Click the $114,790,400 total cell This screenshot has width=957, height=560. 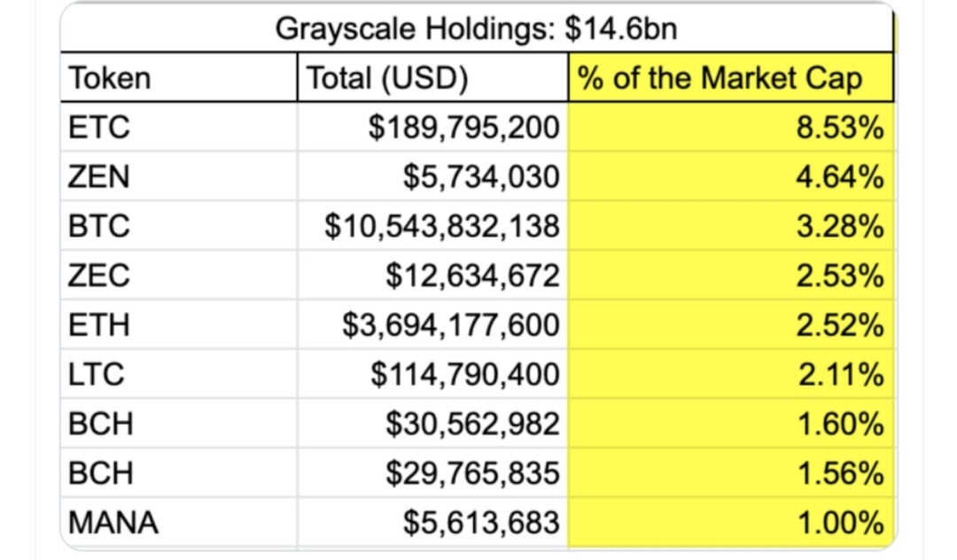pyautogui.click(x=432, y=374)
